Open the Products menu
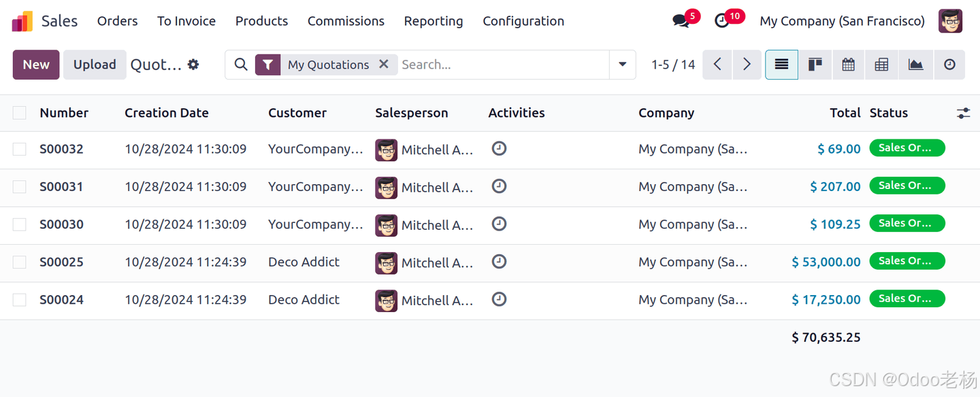 coord(261,21)
